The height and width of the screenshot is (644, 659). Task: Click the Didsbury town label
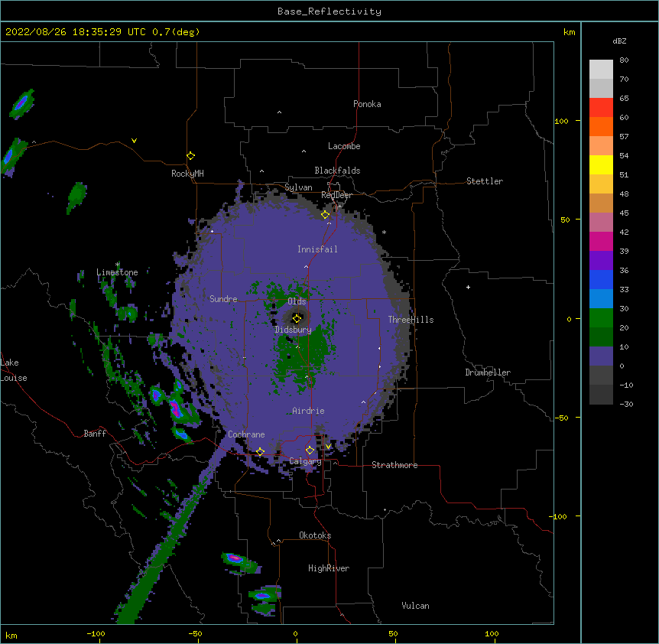[x=294, y=330]
